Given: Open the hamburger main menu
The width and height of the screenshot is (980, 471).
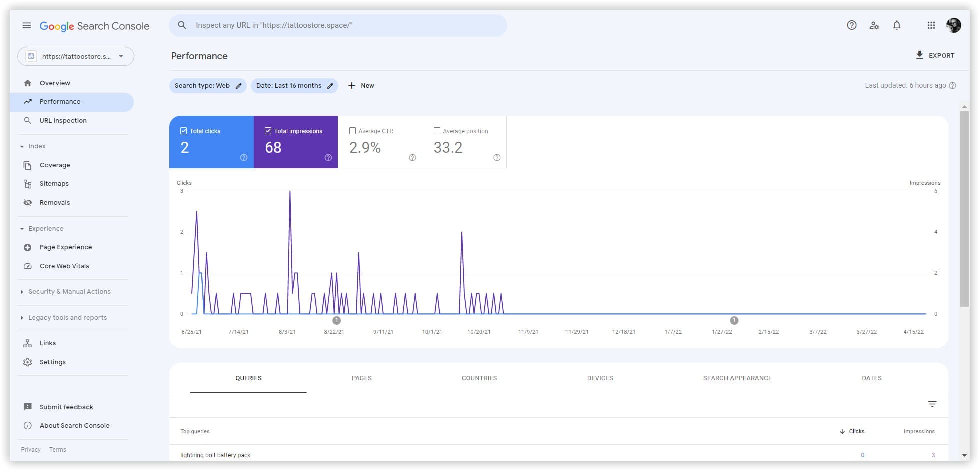Looking at the screenshot, I should click(x=27, y=25).
